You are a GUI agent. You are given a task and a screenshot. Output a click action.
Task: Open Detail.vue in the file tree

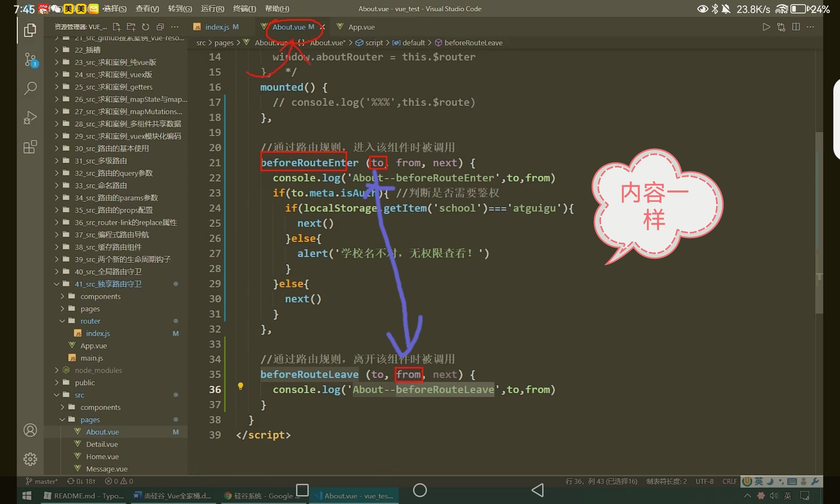(x=102, y=444)
